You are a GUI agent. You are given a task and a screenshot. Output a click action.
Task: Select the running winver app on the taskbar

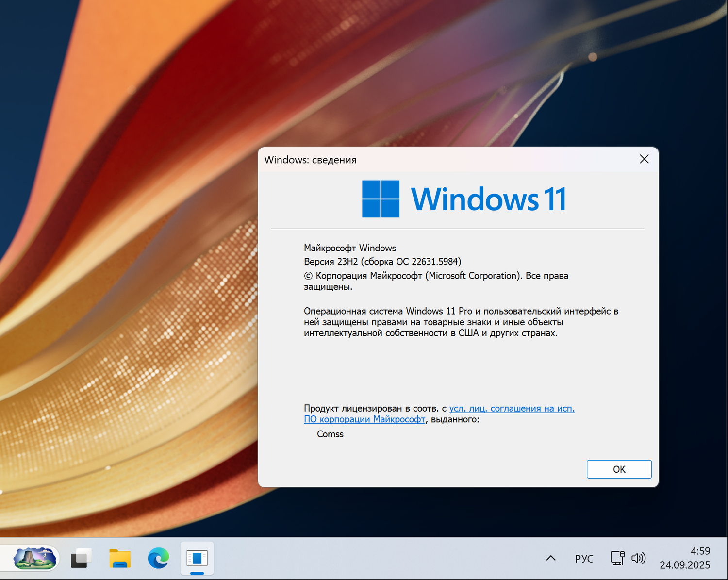click(197, 558)
